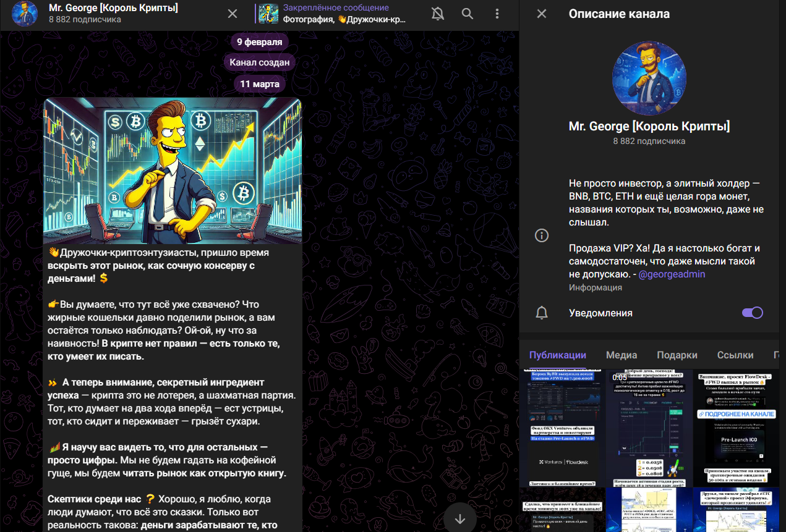Mute channel with crossed bell icon
Viewport: 786px width, 532px height.
[438, 14]
